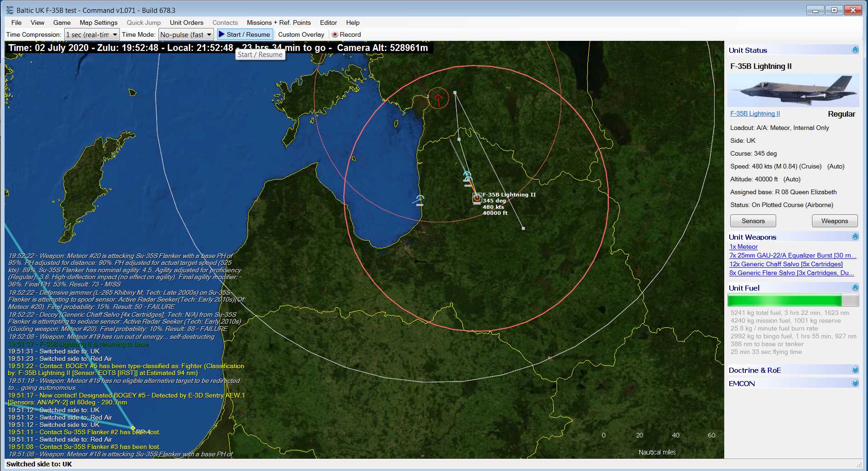
Task: Open the 25mm GAU-22/A Equalizer Burst link
Action: click(x=793, y=255)
